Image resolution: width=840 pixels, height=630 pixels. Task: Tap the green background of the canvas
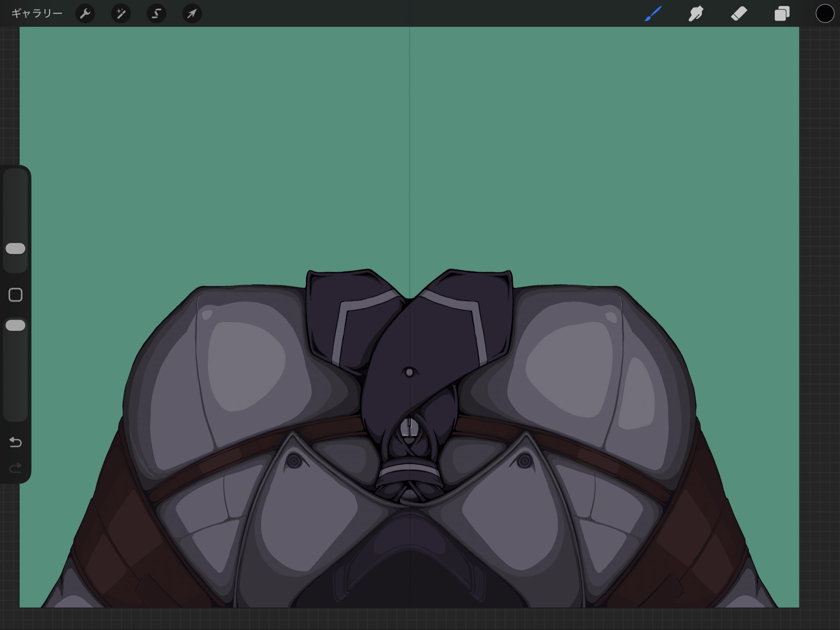(205, 144)
